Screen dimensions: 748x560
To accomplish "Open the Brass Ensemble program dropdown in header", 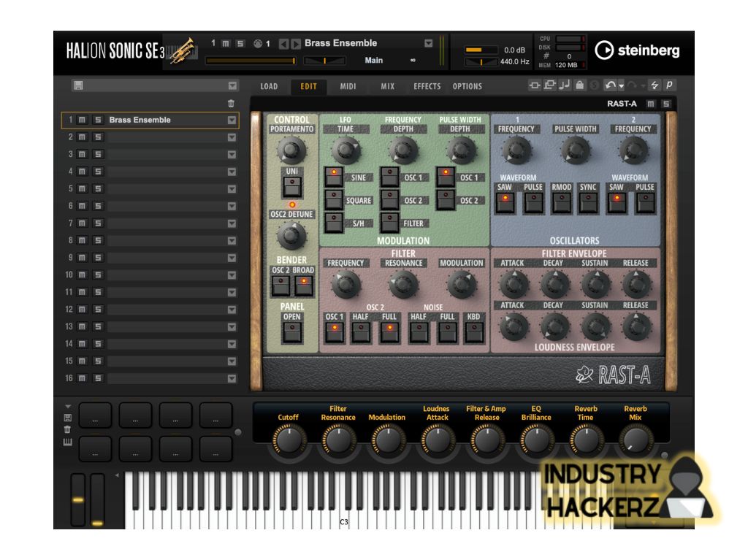I will pos(428,43).
